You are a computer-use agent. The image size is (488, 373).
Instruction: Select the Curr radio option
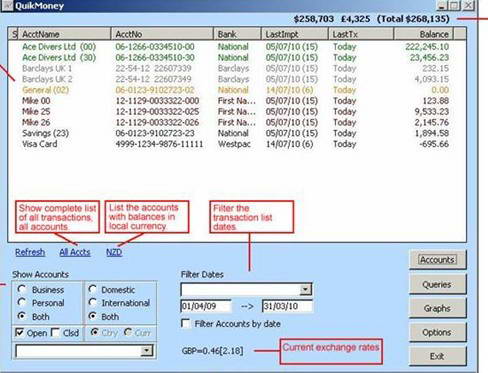128,332
